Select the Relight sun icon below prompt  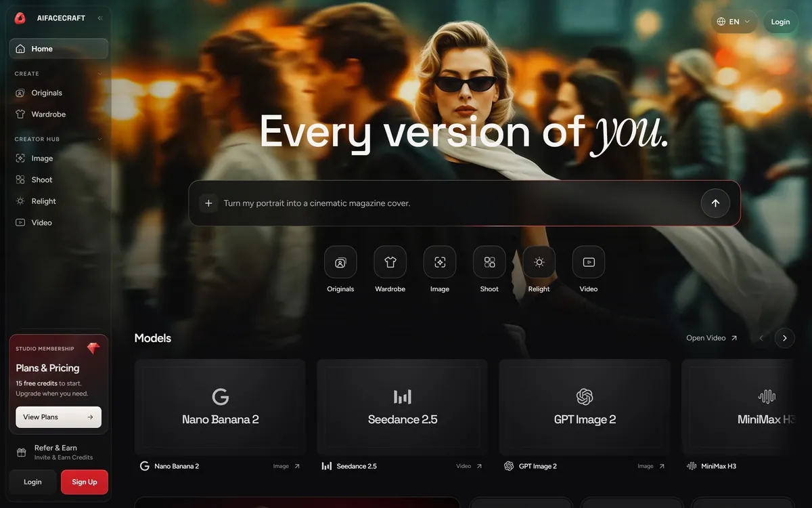tap(539, 262)
